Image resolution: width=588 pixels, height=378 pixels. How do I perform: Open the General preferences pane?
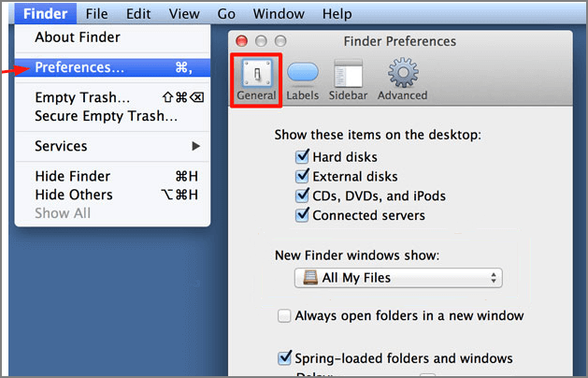(x=256, y=79)
